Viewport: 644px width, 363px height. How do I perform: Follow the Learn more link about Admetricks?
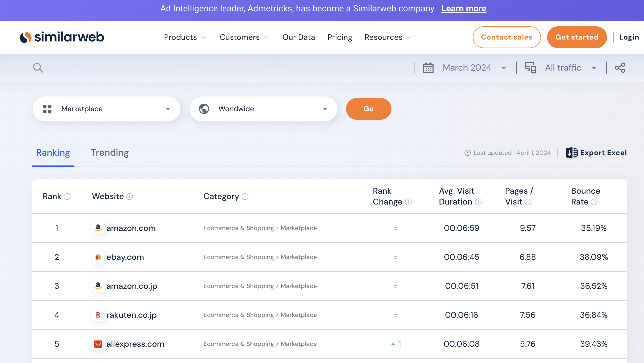coord(464,8)
